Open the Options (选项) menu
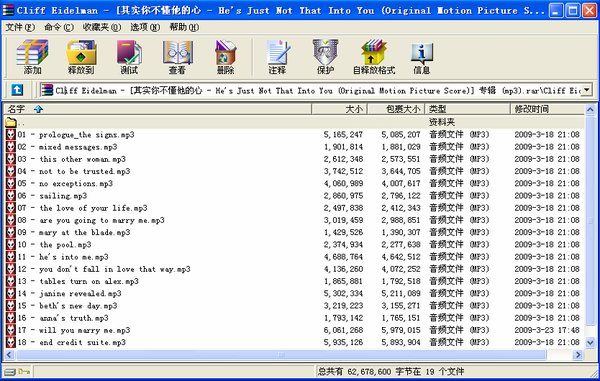600x381 pixels. 145,27
